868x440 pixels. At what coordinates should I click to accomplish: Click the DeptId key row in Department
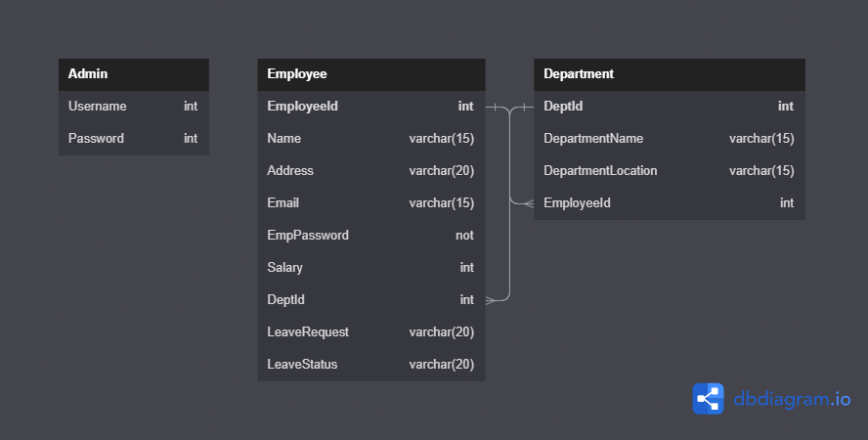[x=669, y=107]
